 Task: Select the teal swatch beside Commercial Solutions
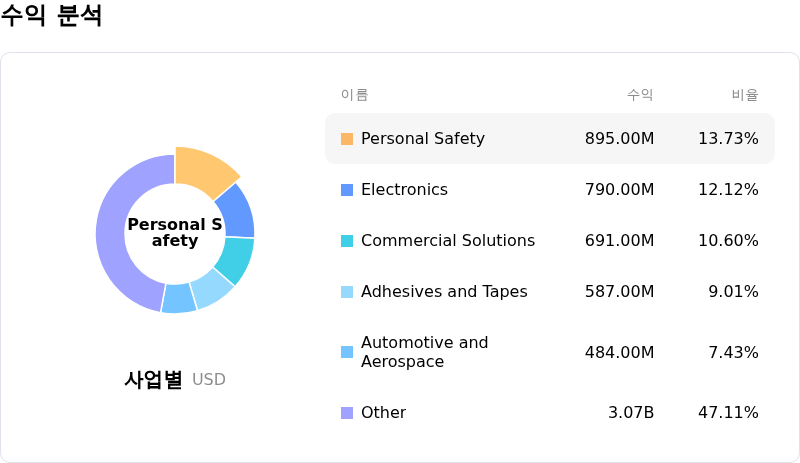click(x=347, y=241)
